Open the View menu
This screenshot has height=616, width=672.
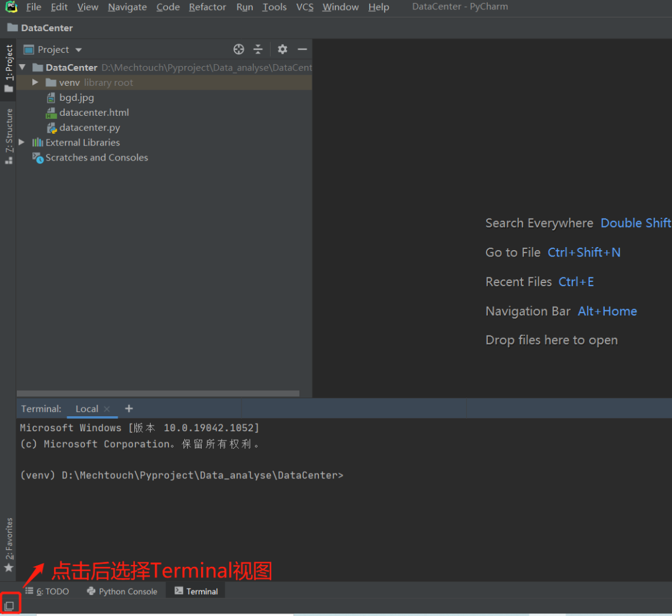[x=88, y=7]
